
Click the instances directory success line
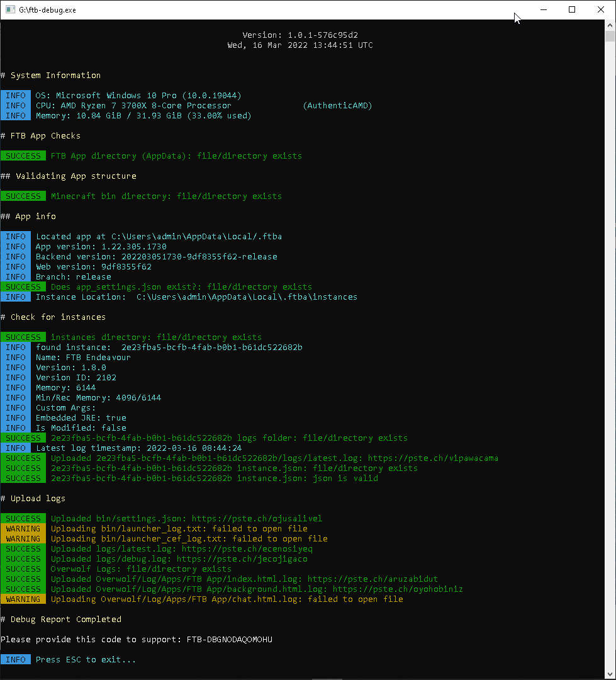[132, 337]
